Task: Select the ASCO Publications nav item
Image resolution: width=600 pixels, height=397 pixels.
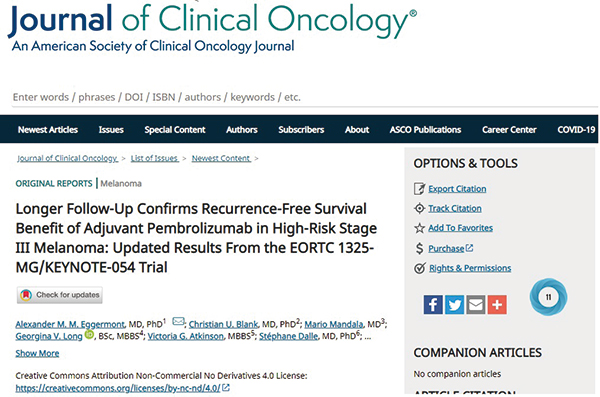Action: 426,130
